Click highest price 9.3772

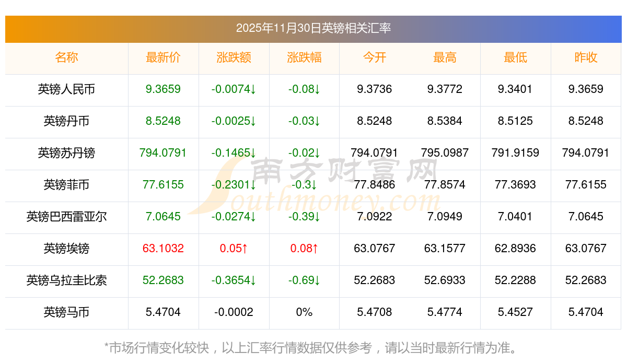(x=445, y=89)
